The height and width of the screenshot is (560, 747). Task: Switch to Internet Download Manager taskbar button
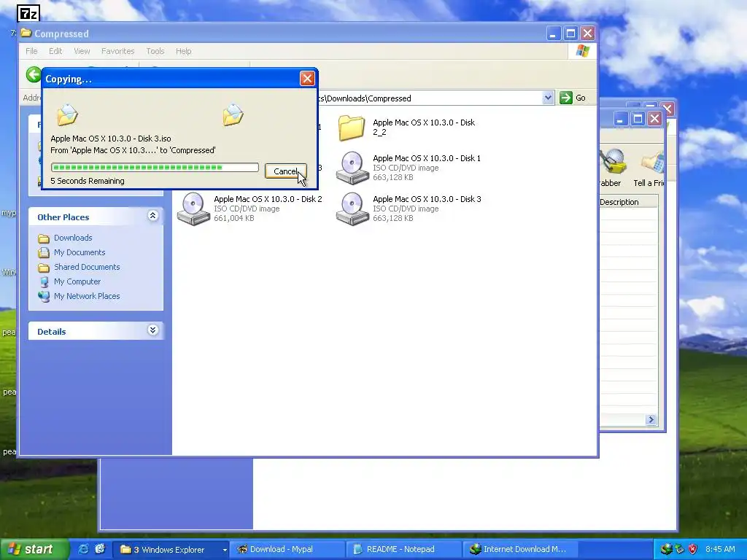519,550
